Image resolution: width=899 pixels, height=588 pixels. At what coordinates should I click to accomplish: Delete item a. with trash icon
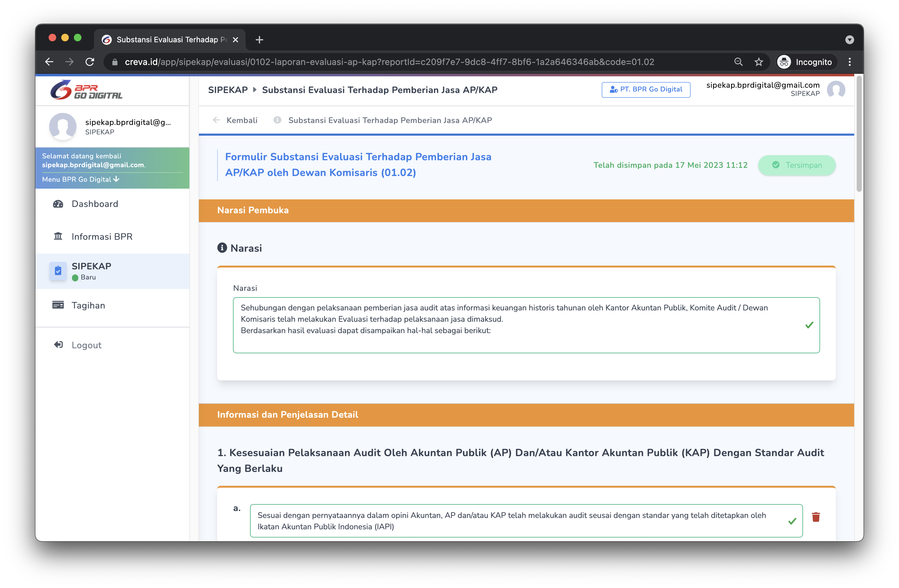816,517
